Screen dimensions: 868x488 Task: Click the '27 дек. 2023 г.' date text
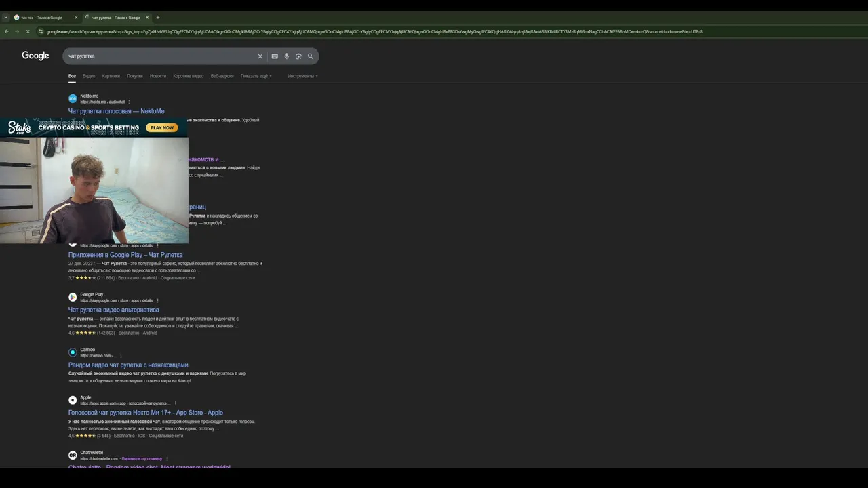pyautogui.click(x=81, y=263)
